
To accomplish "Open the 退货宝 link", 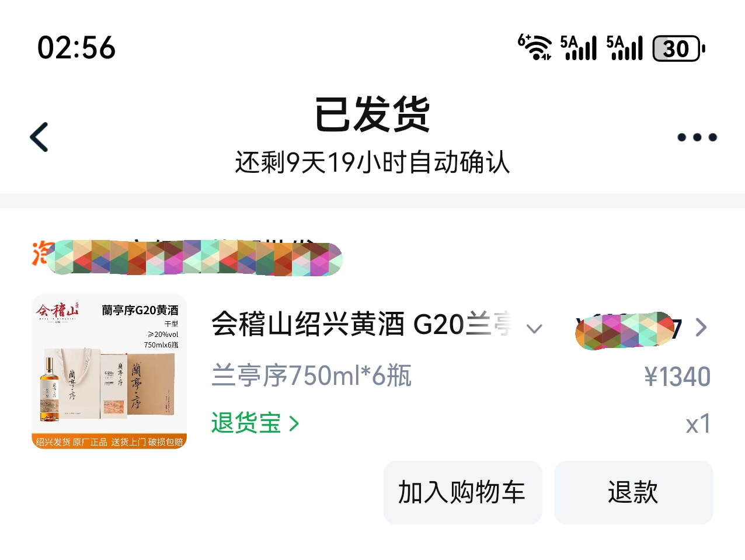I will tap(255, 423).
